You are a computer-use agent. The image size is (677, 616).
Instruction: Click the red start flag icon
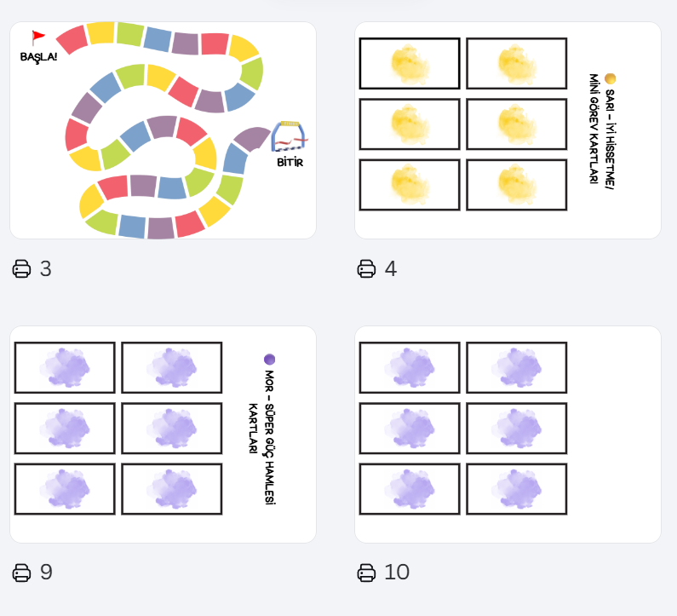tap(38, 37)
